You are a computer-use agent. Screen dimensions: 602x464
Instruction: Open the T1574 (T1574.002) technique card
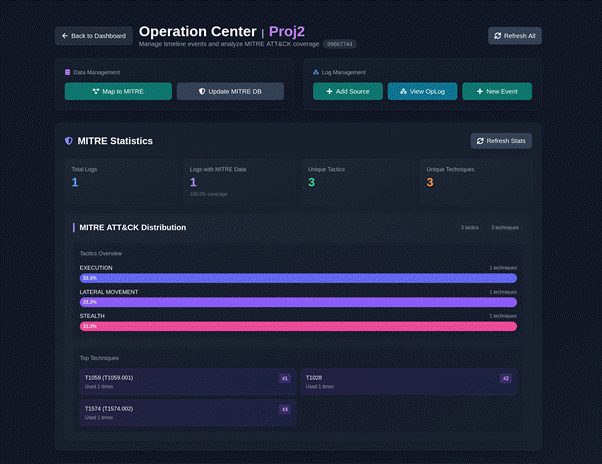click(188, 413)
